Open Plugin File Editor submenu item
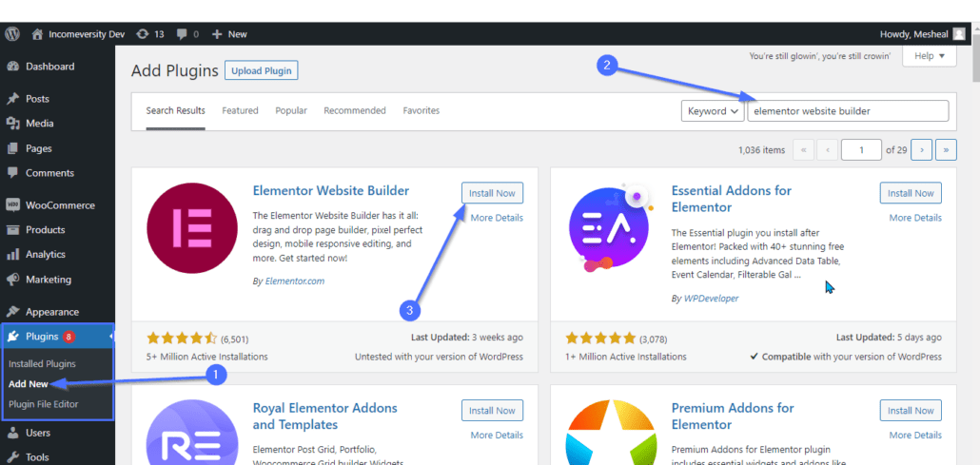 coord(44,404)
